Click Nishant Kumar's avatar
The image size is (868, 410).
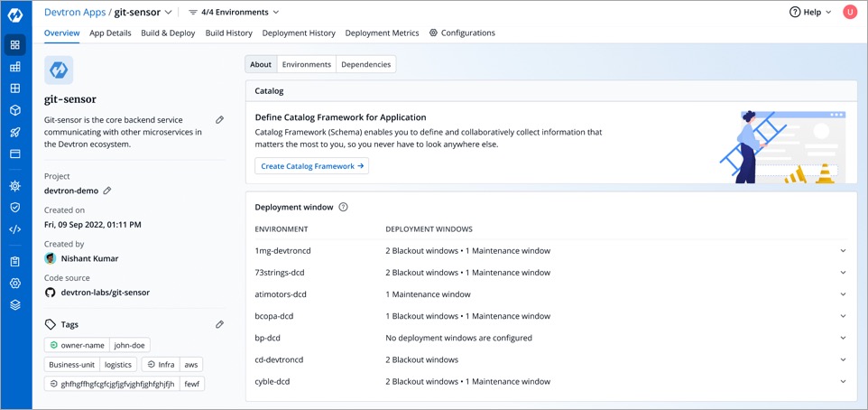[x=51, y=258]
